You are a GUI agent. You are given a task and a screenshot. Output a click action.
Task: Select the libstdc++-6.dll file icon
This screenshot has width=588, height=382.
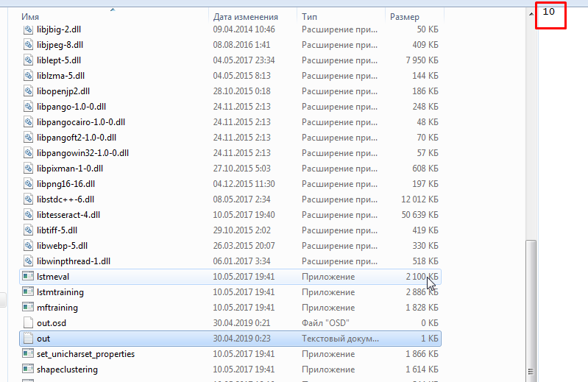point(28,199)
